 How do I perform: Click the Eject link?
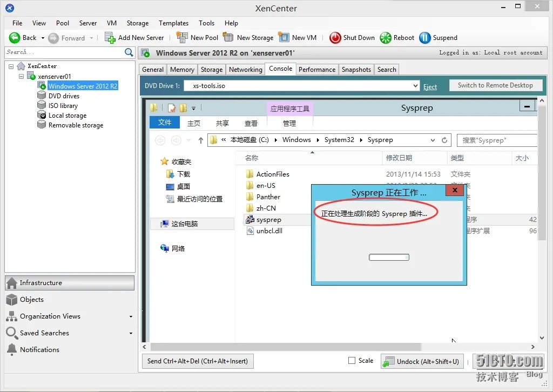pyautogui.click(x=430, y=87)
